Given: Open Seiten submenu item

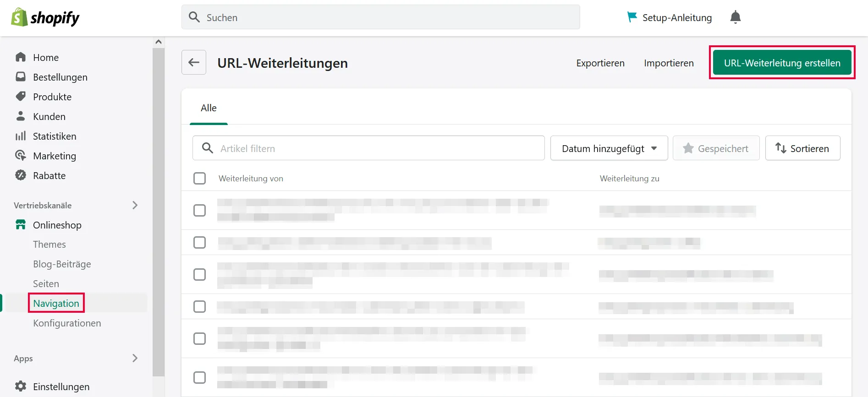Looking at the screenshot, I should 46,283.
